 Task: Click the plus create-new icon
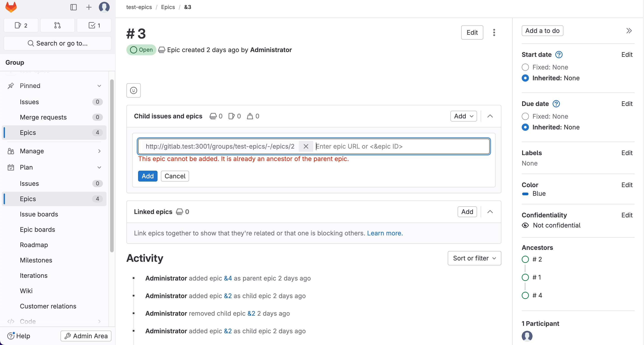tap(89, 7)
